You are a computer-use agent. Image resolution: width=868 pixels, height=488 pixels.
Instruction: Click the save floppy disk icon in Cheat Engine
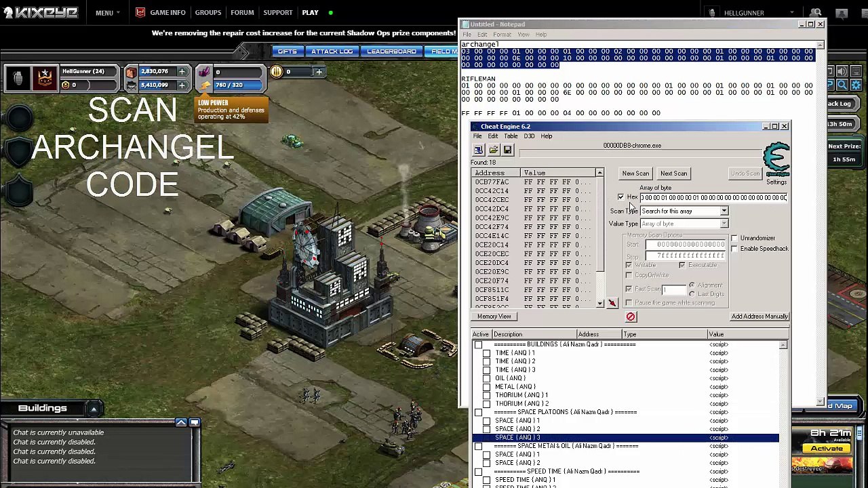point(507,150)
